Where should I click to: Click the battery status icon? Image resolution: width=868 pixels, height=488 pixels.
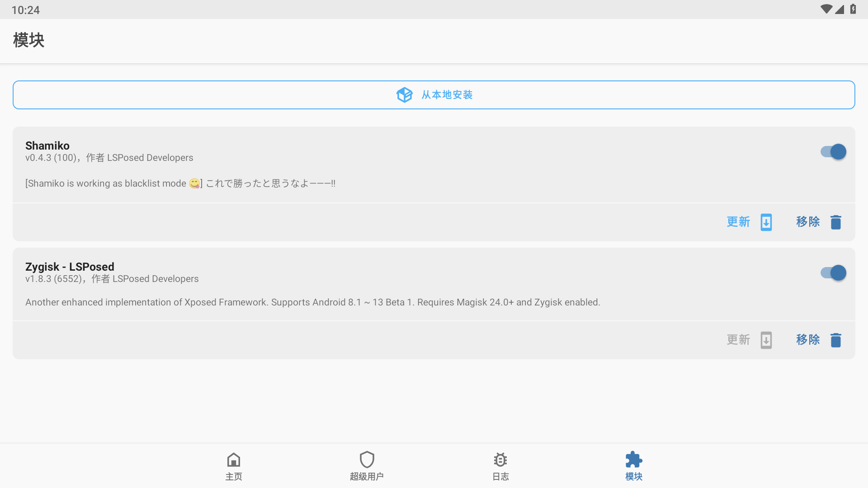click(x=853, y=9)
